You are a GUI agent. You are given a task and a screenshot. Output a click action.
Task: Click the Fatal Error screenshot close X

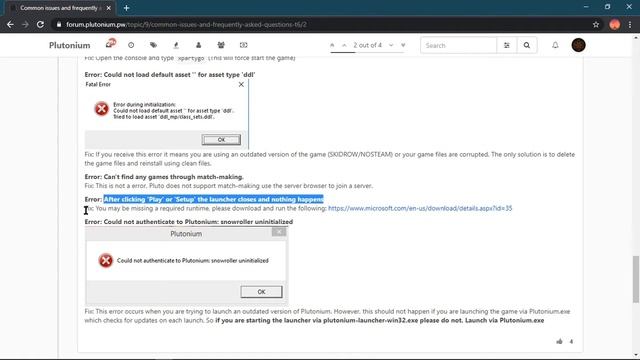tap(241, 84)
